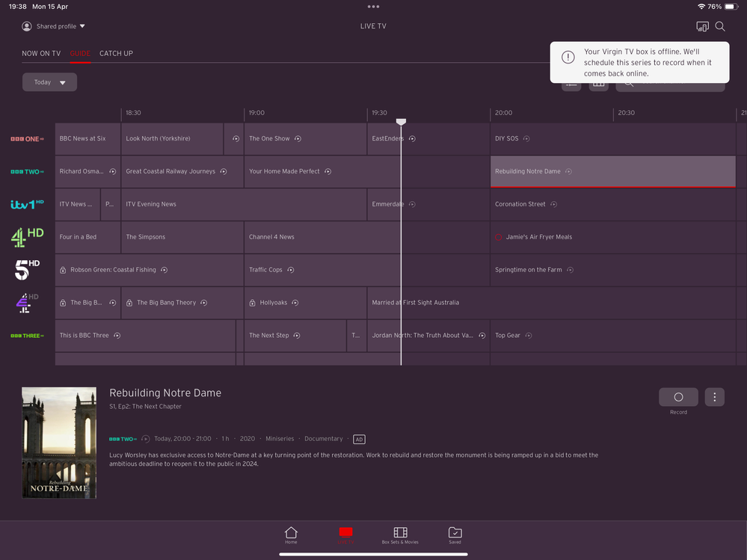Image resolution: width=747 pixels, height=560 pixels.
Task: Open Box Sets & Movies tab
Action: point(400,535)
